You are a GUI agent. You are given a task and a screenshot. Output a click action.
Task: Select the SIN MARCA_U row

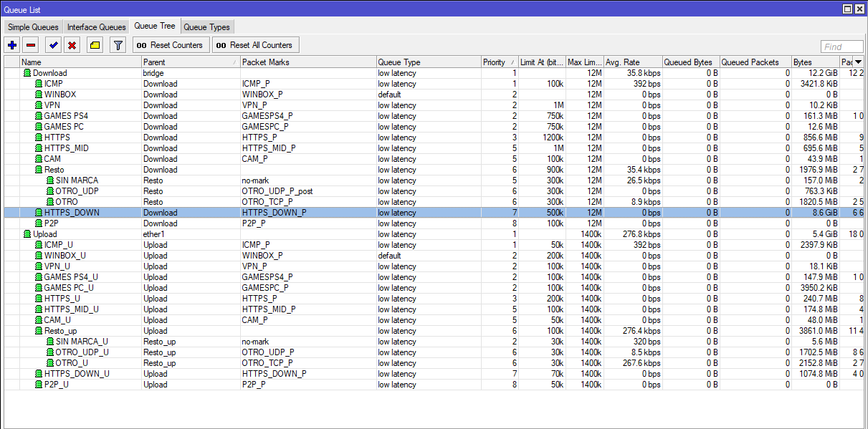(433, 342)
